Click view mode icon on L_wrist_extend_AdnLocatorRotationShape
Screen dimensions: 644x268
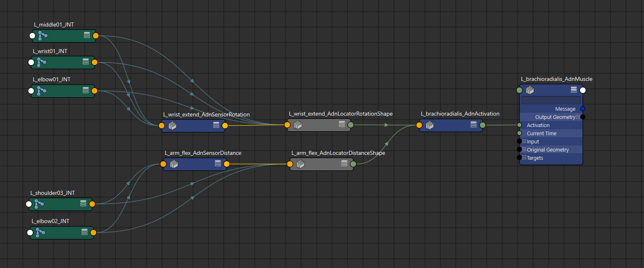[x=342, y=125]
